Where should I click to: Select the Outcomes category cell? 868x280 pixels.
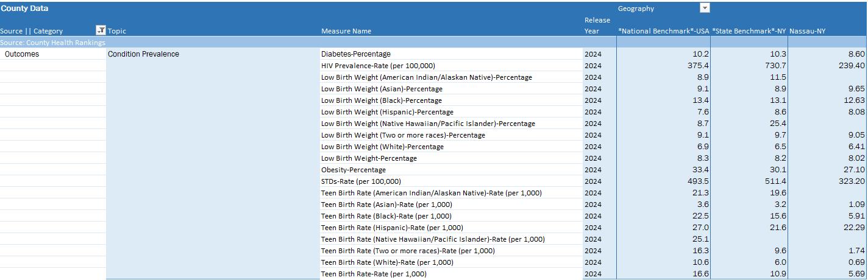click(x=22, y=54)
